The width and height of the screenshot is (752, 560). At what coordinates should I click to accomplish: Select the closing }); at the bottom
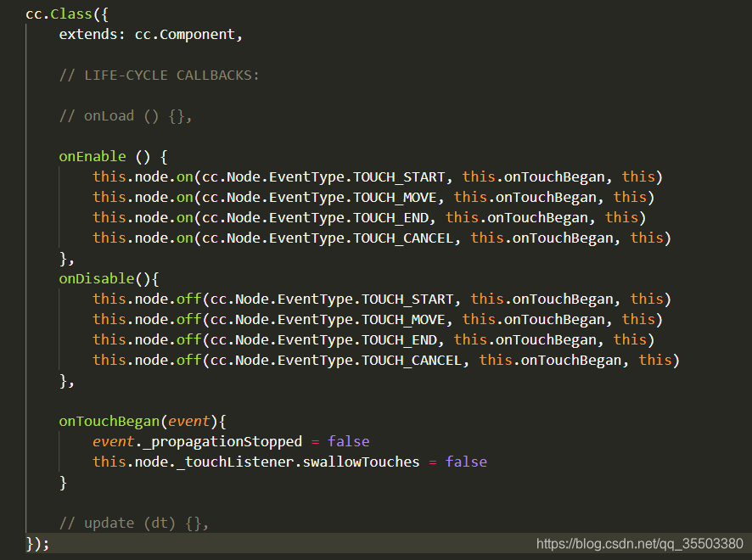point(34,543)
